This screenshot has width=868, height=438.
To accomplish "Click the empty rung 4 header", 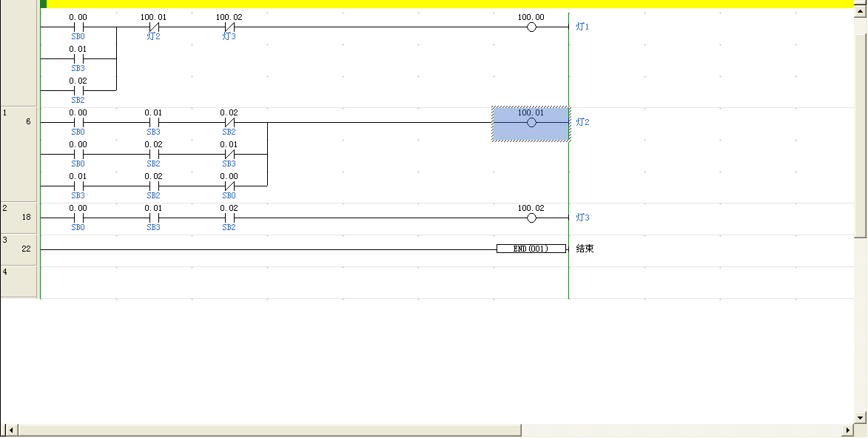I will [x=18, y=282].
